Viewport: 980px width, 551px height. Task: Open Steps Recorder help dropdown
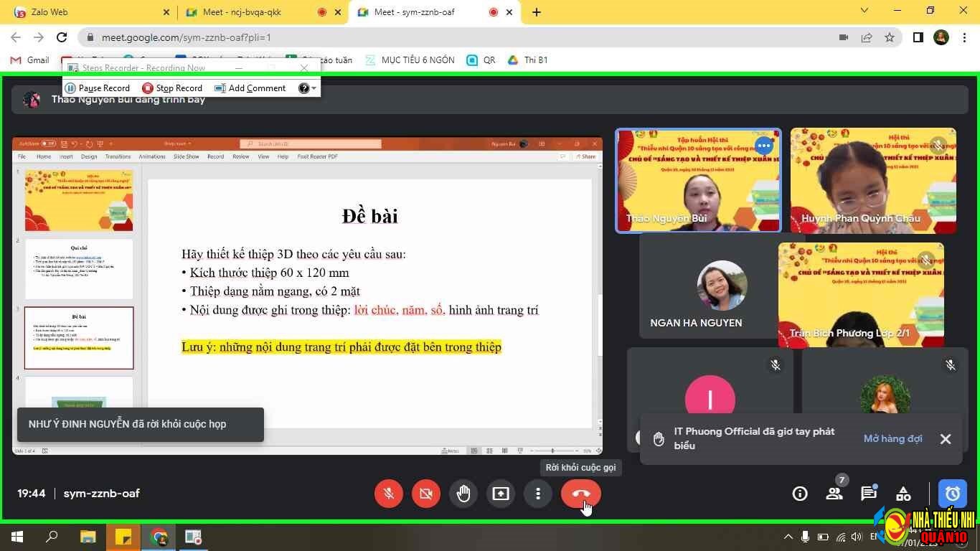click(308, 88)
